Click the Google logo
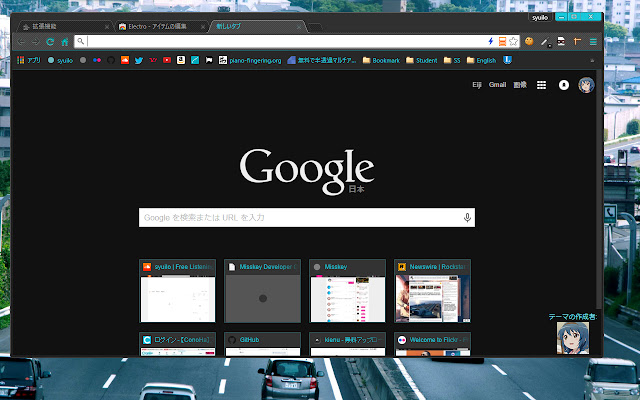 coord(307,171)
